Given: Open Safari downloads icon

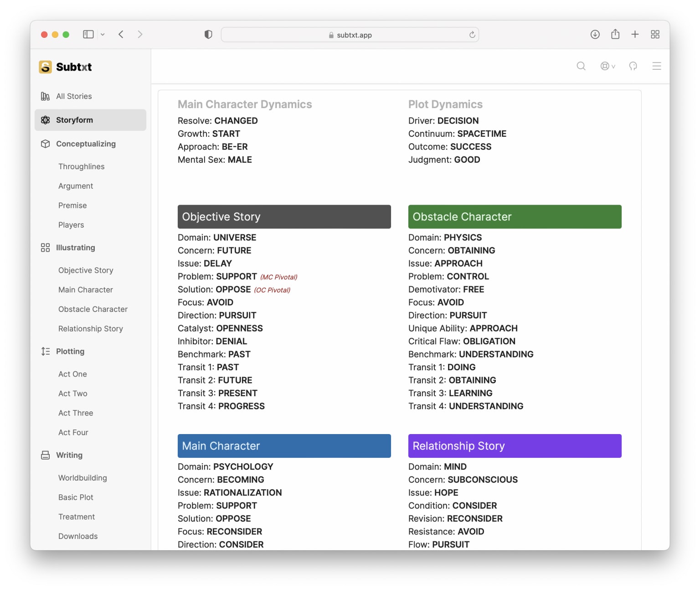Looking at the screenshot, I should (595, 34).
